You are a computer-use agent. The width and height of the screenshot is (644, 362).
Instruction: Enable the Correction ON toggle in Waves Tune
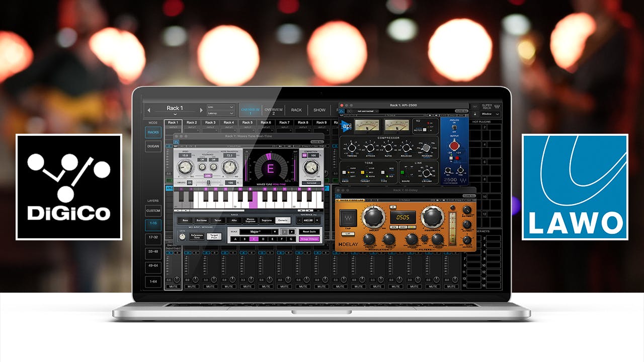305,156
